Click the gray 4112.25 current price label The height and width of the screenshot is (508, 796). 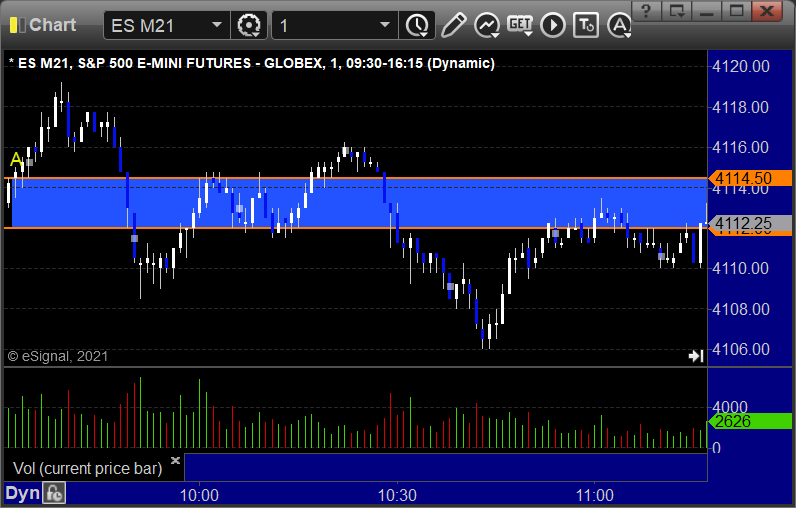coord(750,223)
